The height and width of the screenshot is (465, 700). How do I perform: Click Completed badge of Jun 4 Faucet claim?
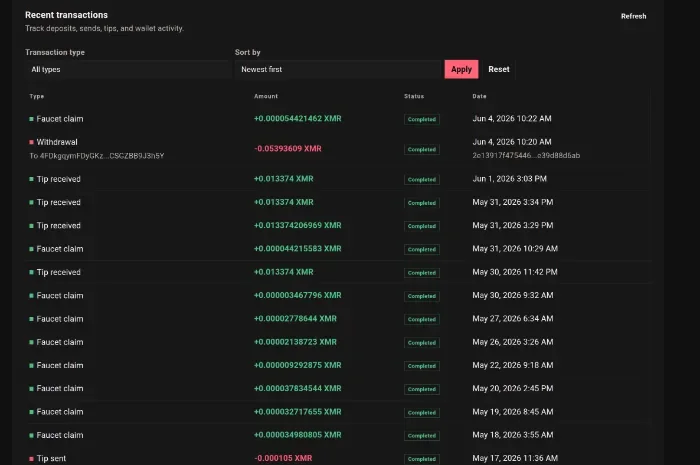tap(421, 120)
